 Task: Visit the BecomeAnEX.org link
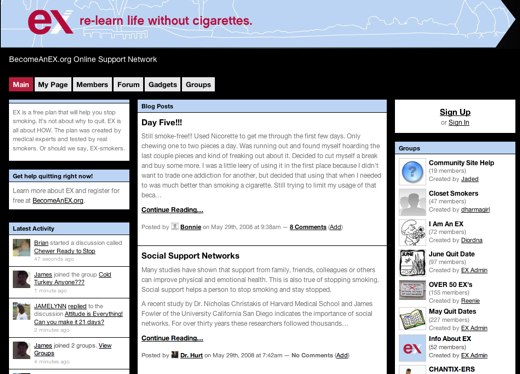point(58,201)
